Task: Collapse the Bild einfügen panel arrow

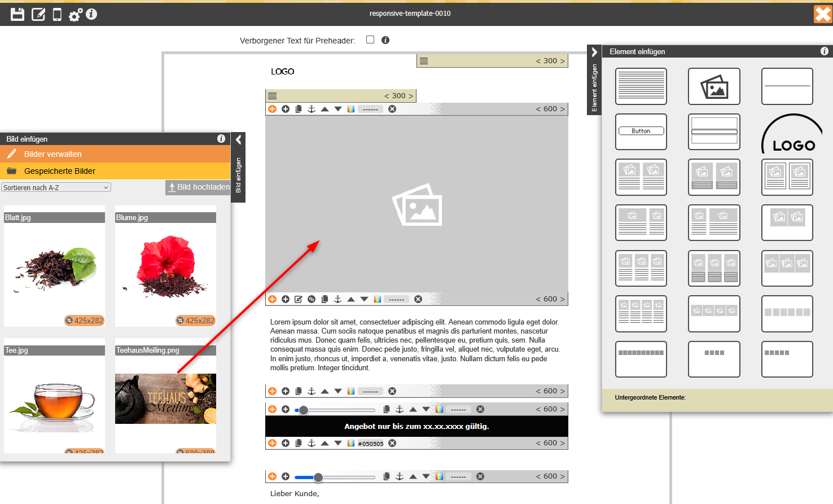Action: pyautogui.click(x=238, y=140)
